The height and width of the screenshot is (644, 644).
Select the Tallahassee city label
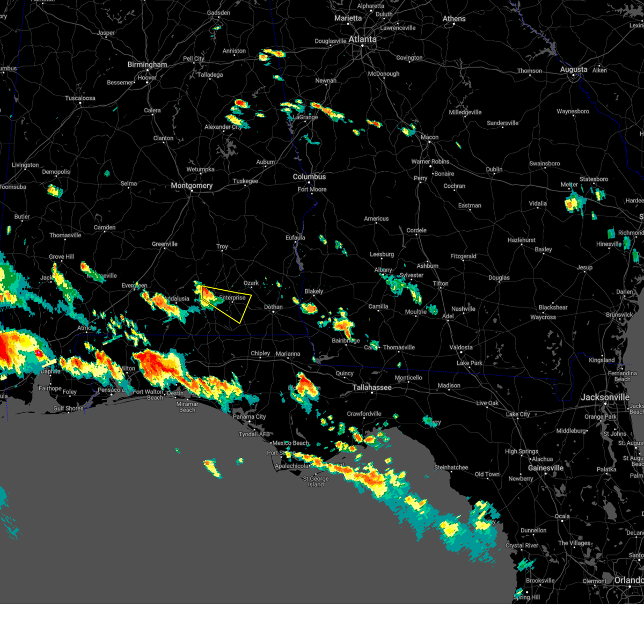(372, 387)
